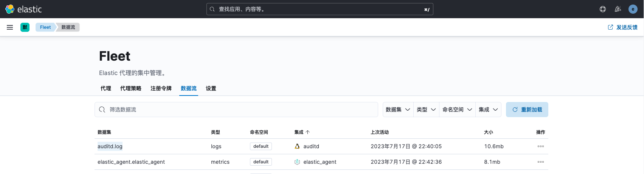
Task: Click the 数据流 breadcrumb
Action: click(x=68, y=27)
